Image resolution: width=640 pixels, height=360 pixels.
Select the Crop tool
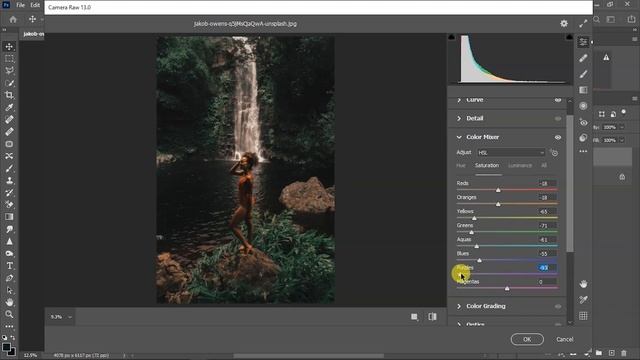(x=9, y=95)
